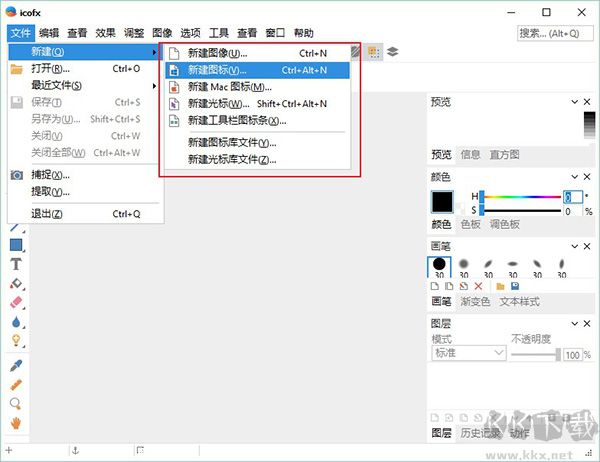This screenshot has height=462, width=600.
Task: Open the 标准 blend mode dropdown
Action: [469, 353]
